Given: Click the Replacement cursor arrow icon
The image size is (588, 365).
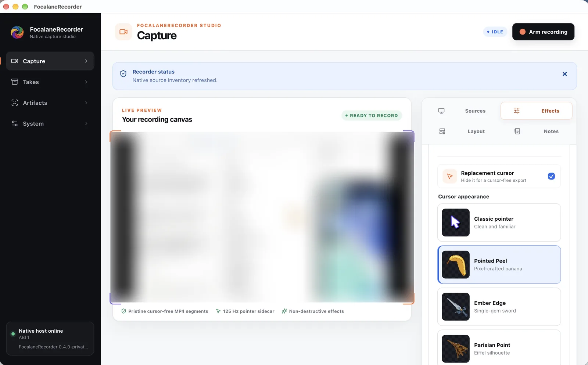Looking at the screenshot, I should [449, 176].
